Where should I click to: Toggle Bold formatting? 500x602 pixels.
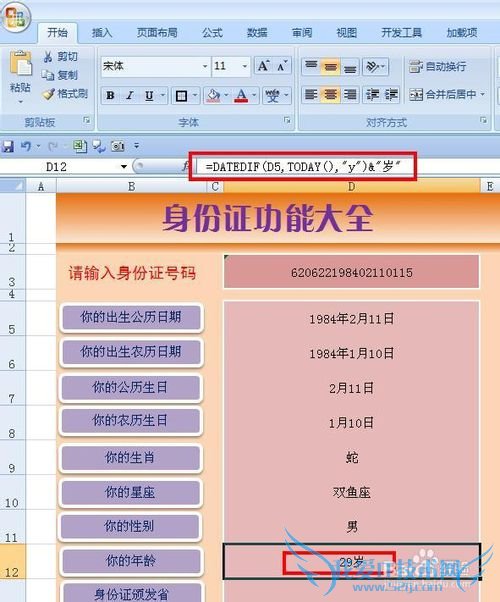pyautogui.click(x=111, y=95)
